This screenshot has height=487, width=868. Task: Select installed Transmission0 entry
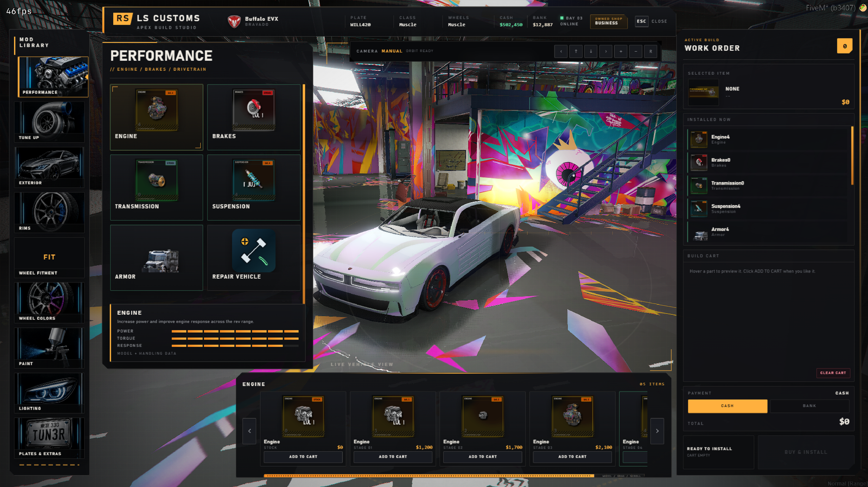click(768, 186)
